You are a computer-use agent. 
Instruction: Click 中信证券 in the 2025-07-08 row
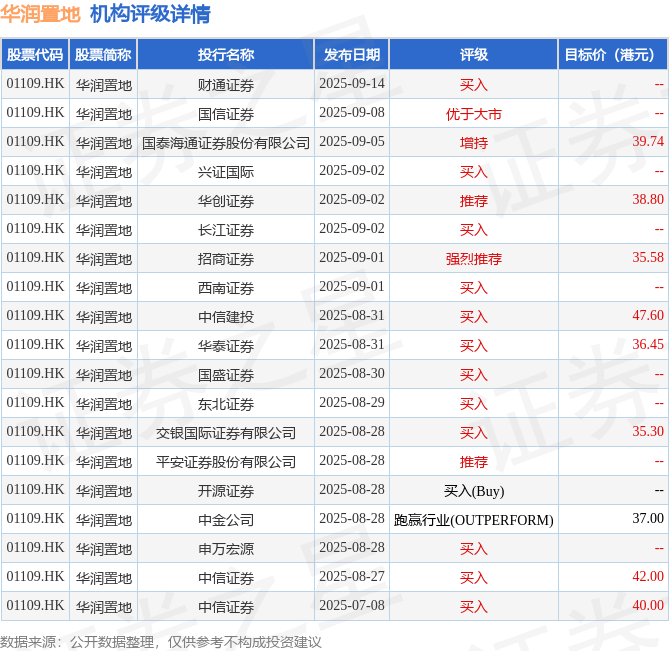[226, 607]
